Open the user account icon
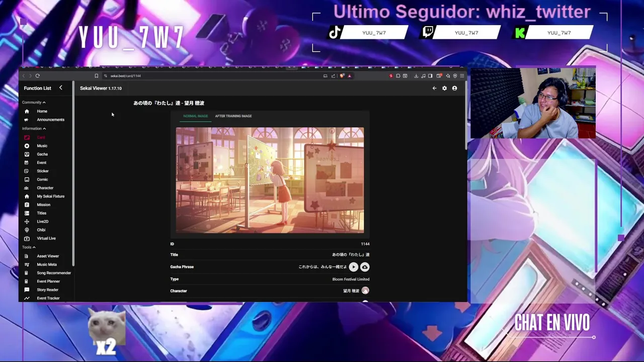The height and width of the screenshot is (362, 644). tap(454, 88)
